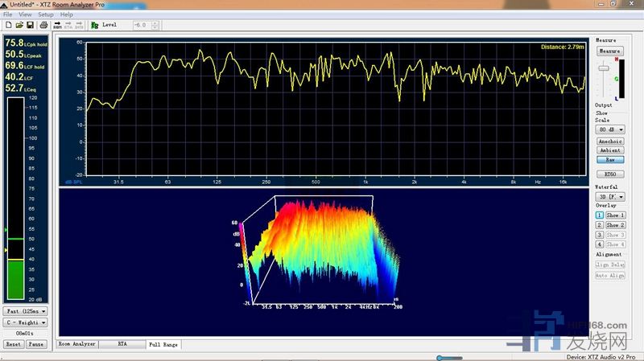Click the New file toolbar icon
644x361 pixels.
tap(7, 25)
